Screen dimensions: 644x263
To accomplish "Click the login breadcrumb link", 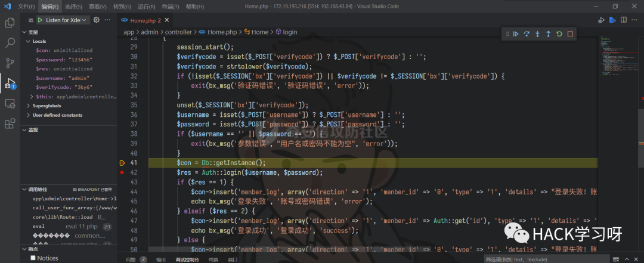I will point(290,32).
